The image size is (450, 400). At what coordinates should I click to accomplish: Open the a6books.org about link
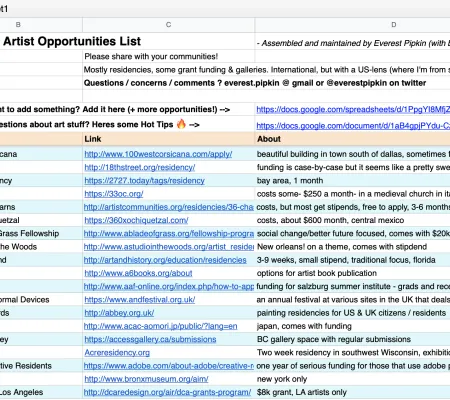click(138, 273)
